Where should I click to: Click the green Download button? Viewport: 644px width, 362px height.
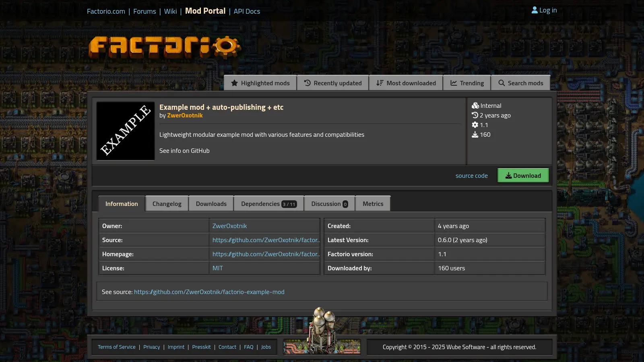(523, 175)
